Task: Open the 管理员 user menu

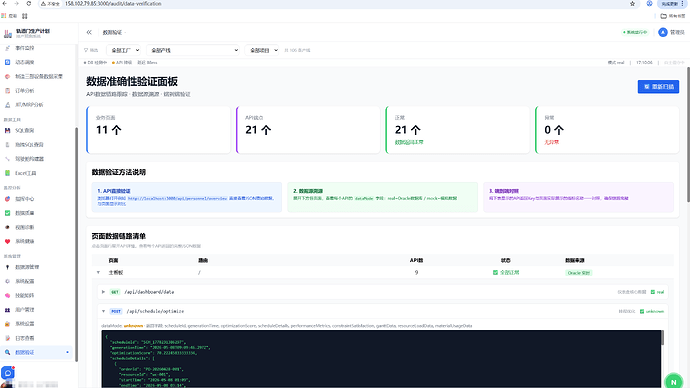Action: click(672, 32)
